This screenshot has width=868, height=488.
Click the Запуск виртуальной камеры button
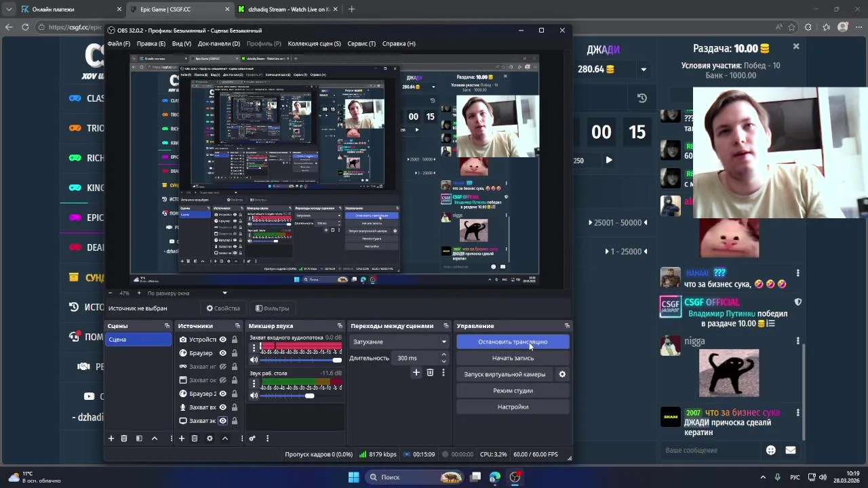coord(505,374)
